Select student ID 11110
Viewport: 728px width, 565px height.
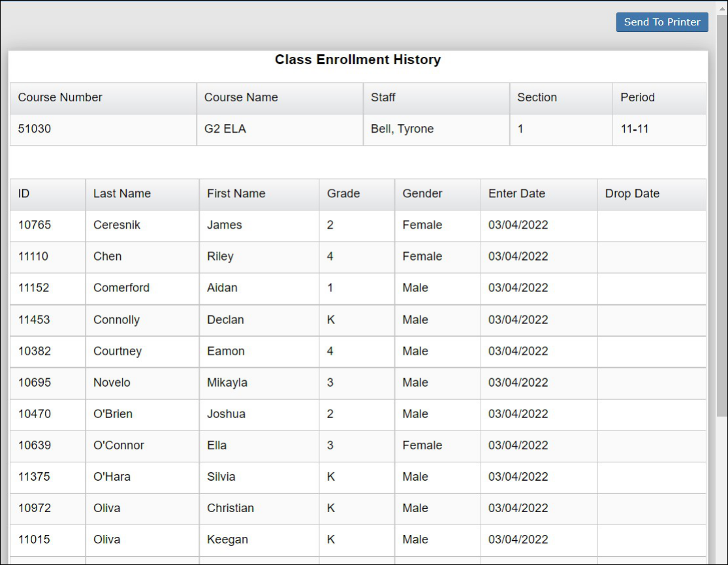pos(33,257)
